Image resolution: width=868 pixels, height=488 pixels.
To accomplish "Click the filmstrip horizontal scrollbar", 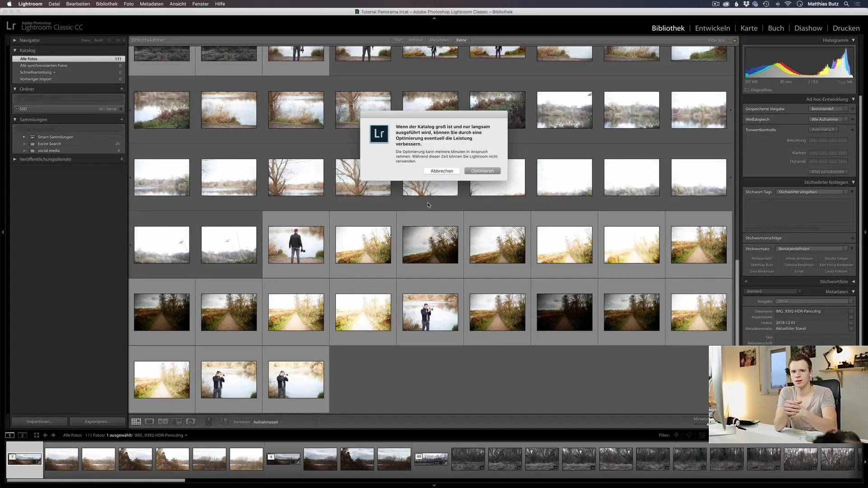I will coord(95,480).
